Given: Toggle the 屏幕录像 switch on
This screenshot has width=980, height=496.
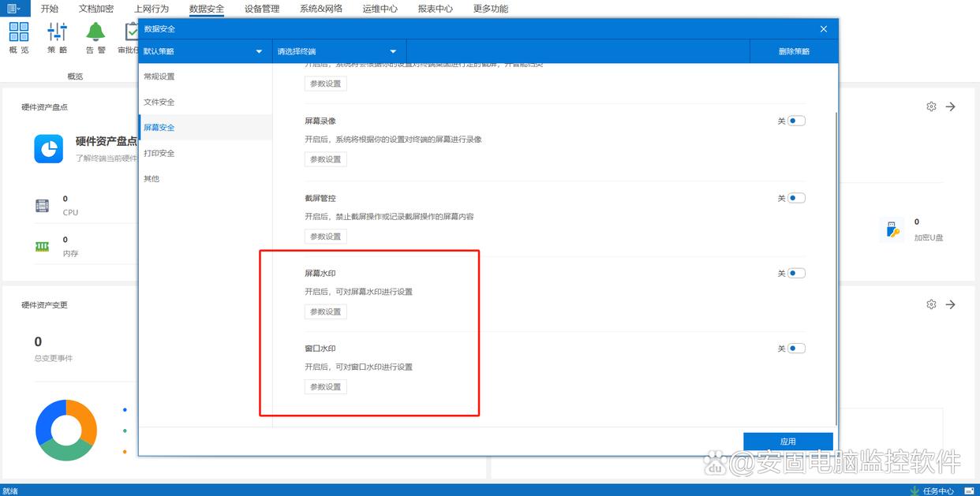Looking at the screenshot, I should coord(796,121).
